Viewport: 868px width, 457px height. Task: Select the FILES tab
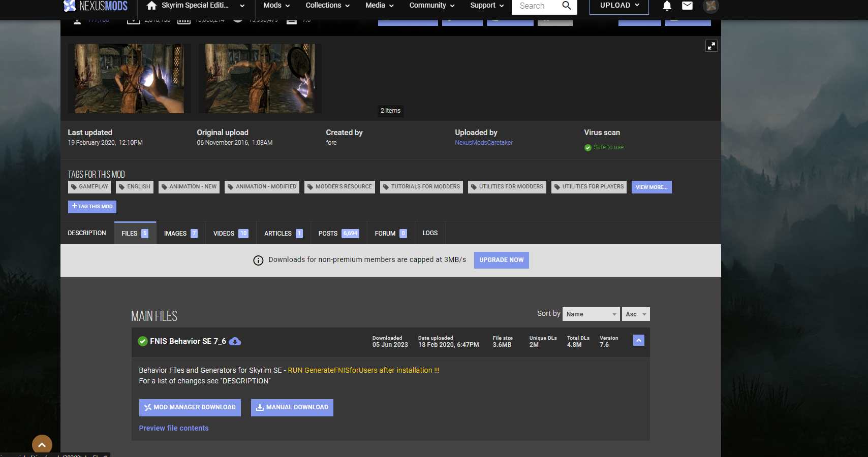click(x=135, y=233)
